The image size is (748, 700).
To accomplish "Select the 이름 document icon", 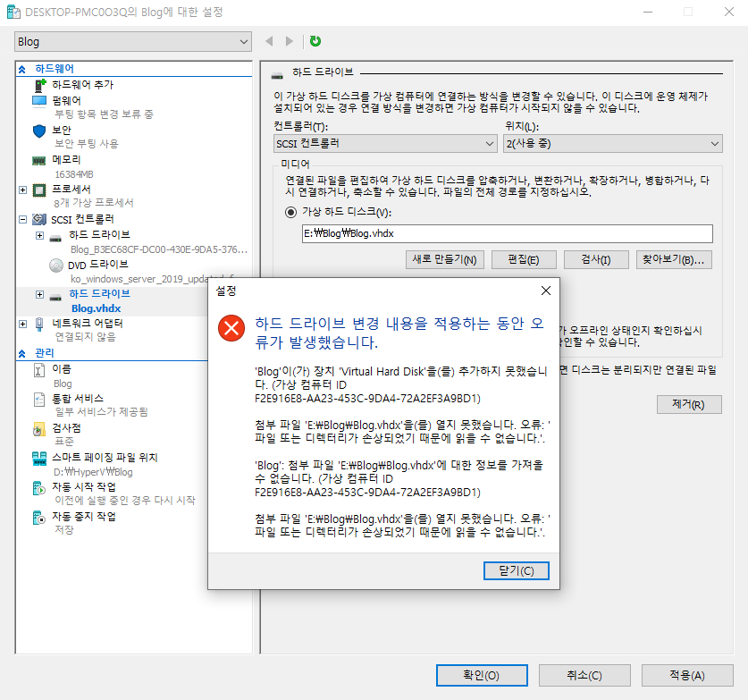I will click(39, 370).
